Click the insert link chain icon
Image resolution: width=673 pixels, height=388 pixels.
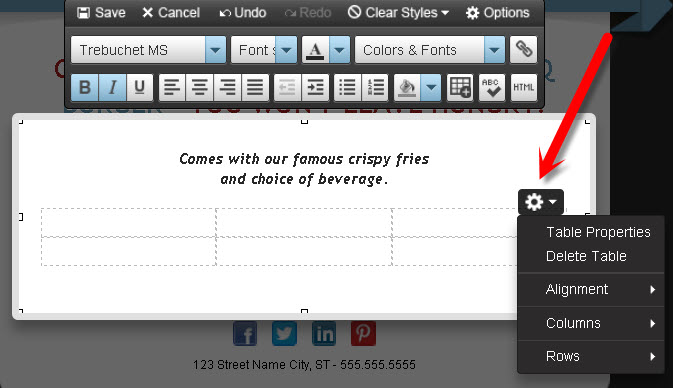(523, 50)
